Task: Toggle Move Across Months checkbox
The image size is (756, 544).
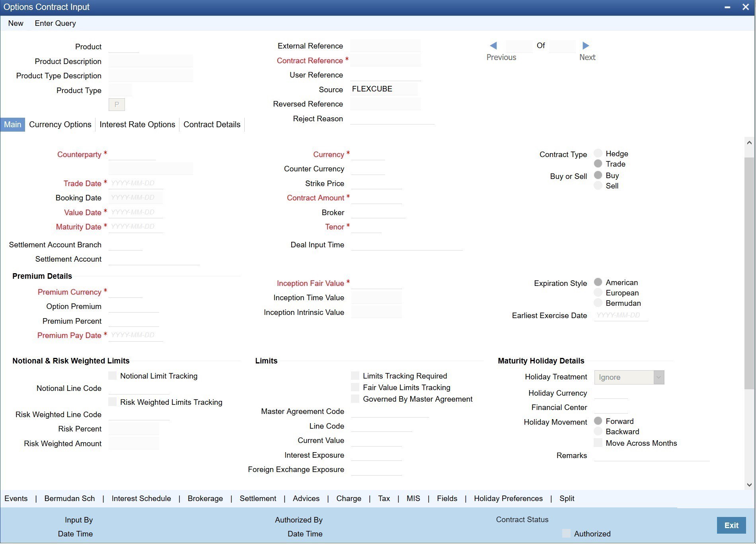Action: point(598,443)
